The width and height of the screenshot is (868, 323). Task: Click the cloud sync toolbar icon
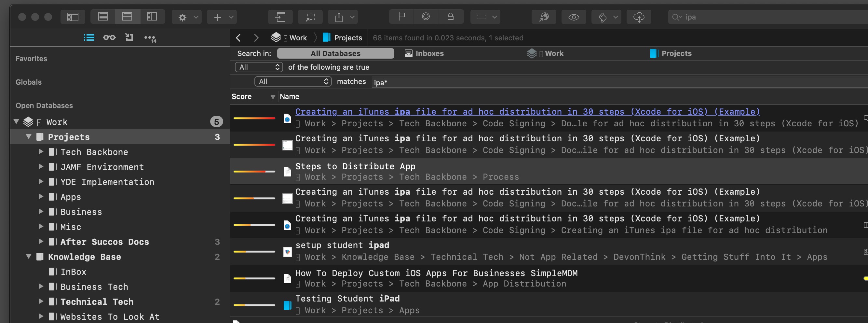click(639, 17)
